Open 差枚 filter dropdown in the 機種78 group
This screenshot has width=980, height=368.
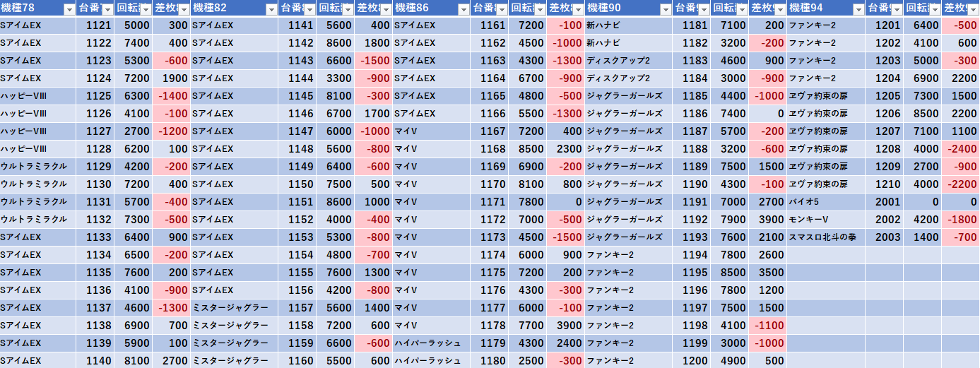pyautogui.click(x=184, y=9)
